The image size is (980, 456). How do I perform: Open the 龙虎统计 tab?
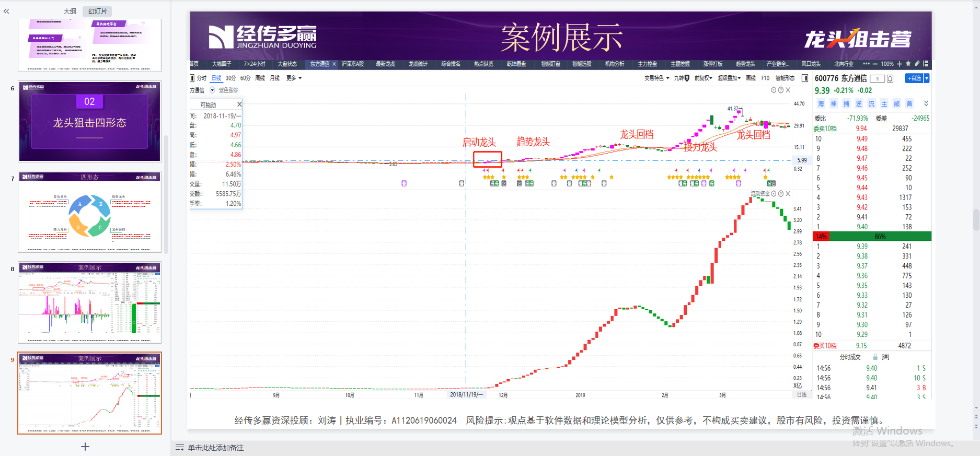pyautogui.click(x=418, y=64)
